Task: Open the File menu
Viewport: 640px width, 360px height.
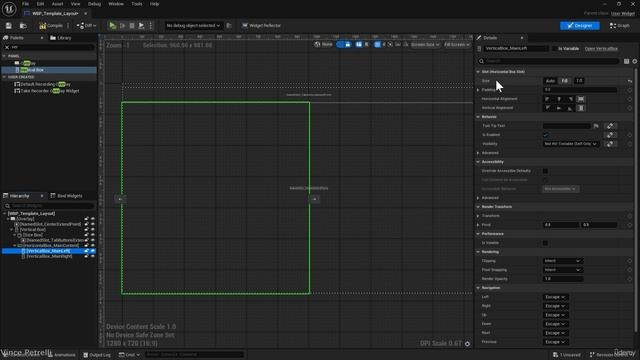Action: [x=25, y=4]
